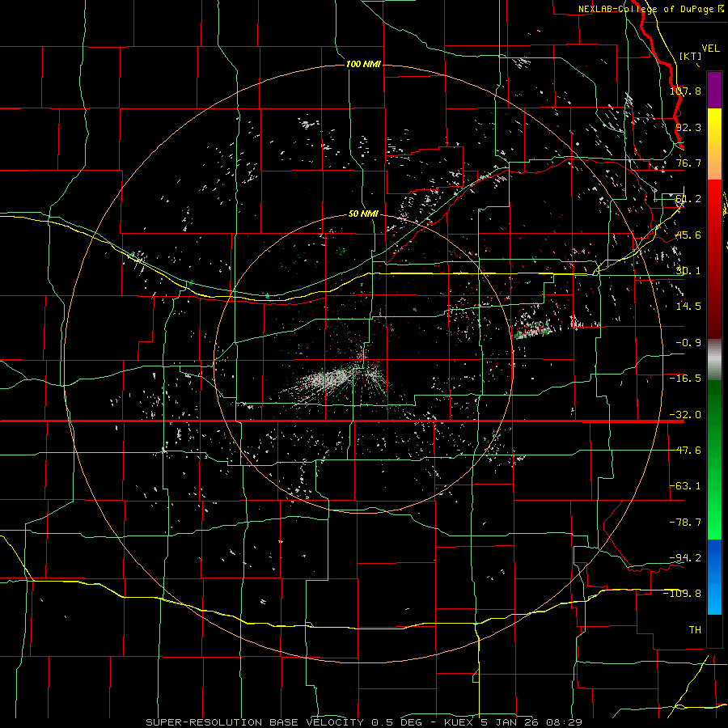Click the 76.7 velocity scale value
Screen dimensions: 728x728
click(688, 163)
